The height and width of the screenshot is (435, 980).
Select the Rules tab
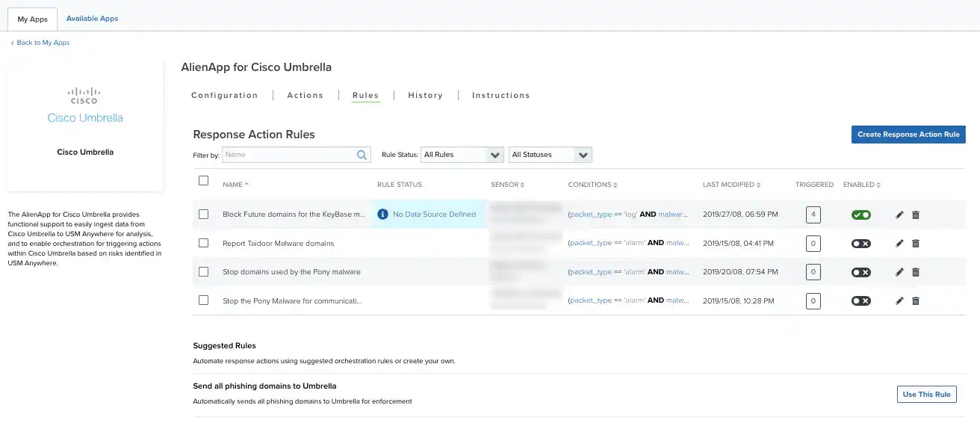[x=366, y=96]
